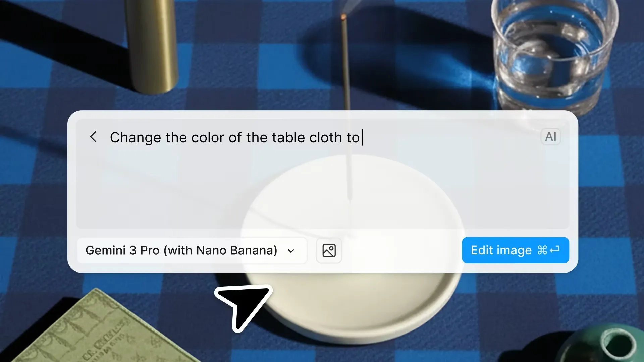
Task: Click the AI badge in prompt box
Action: click(551, 137)
